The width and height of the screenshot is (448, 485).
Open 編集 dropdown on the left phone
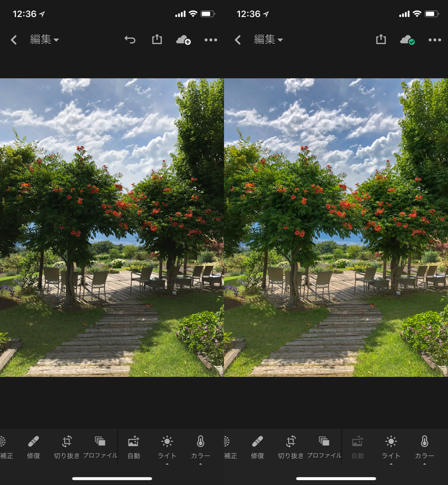tap(44, 39)
